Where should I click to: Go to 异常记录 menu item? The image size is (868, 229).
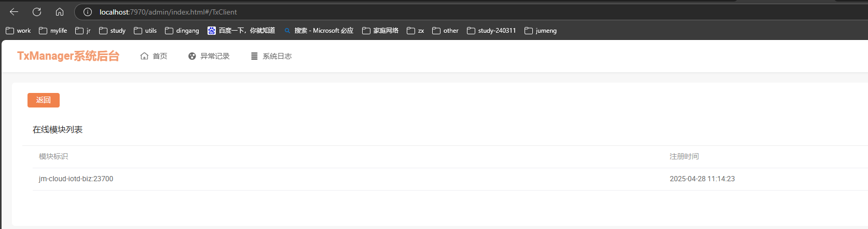[215, 56]
